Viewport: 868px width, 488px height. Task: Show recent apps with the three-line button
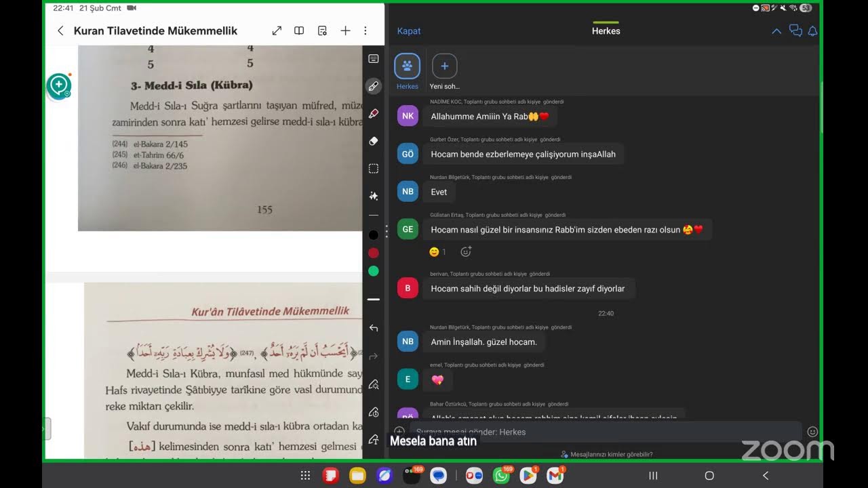653,476
